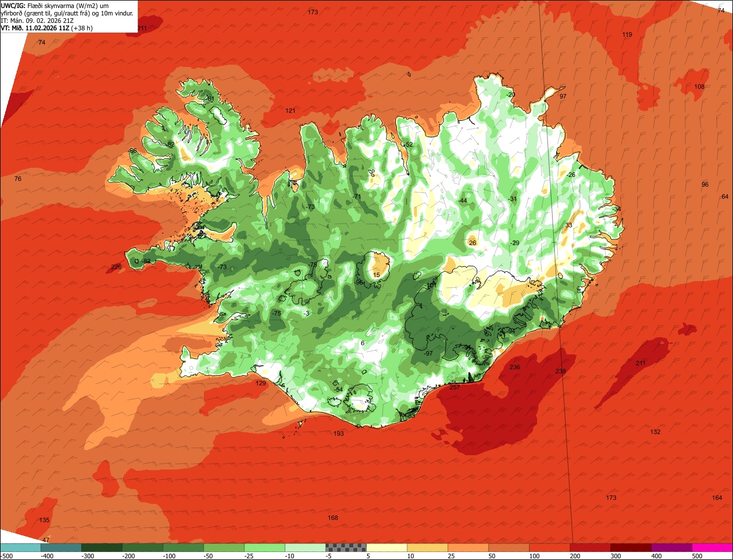Select the purple swatch between 400 and 500
733x560 pixels.
click(x=671, y=547)
